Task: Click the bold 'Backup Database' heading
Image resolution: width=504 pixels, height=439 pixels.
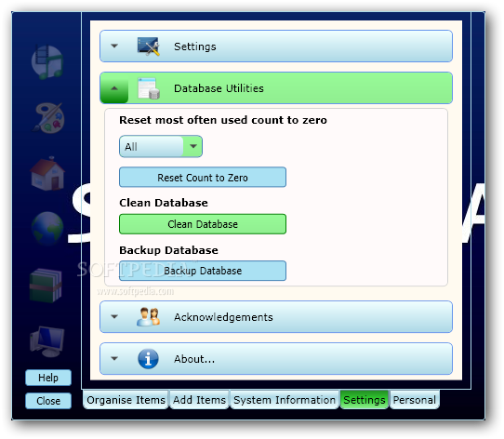Action: pyautogui.click(x=168, y=250)
